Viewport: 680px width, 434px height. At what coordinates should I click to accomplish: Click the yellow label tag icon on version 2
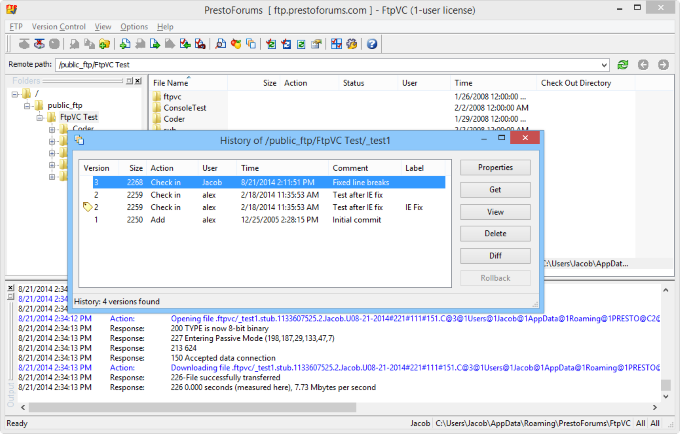pos(87,207)
